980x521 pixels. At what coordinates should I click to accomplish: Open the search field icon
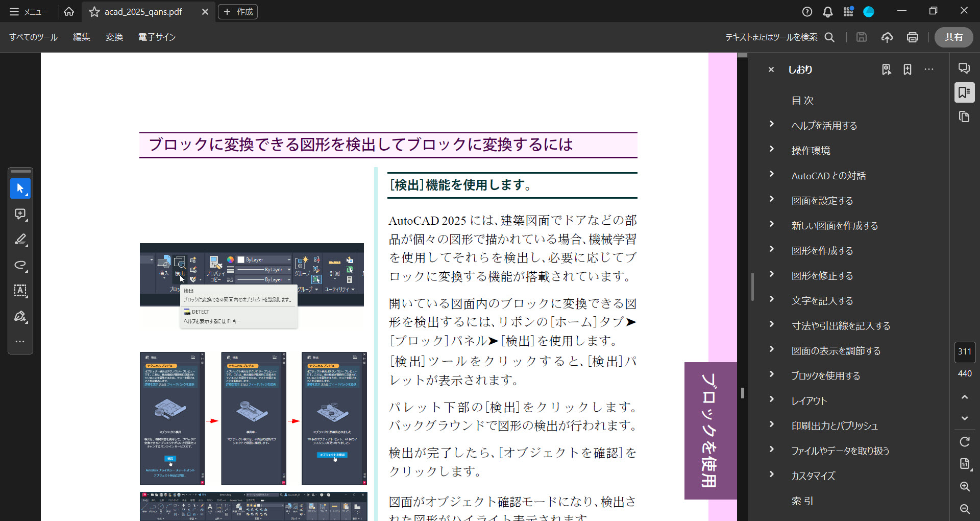coord(830,37)
